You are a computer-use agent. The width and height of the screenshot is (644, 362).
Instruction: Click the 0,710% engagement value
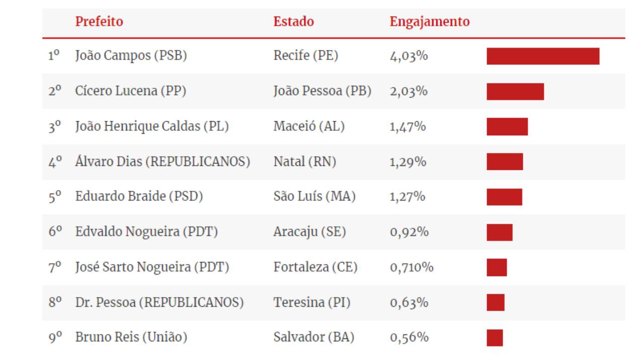point(411,267)
